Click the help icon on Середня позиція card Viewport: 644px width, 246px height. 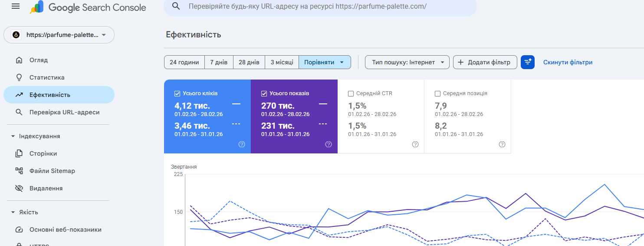[x=502, y=144]
